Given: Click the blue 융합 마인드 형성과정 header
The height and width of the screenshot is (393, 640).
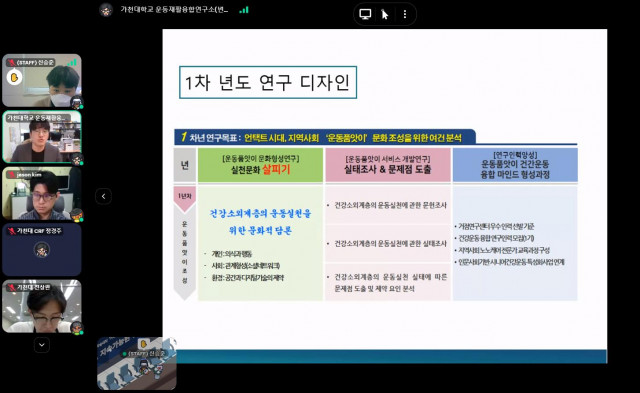Looking at the screenshot, I should pyautogui.click(x=515, y=175).
